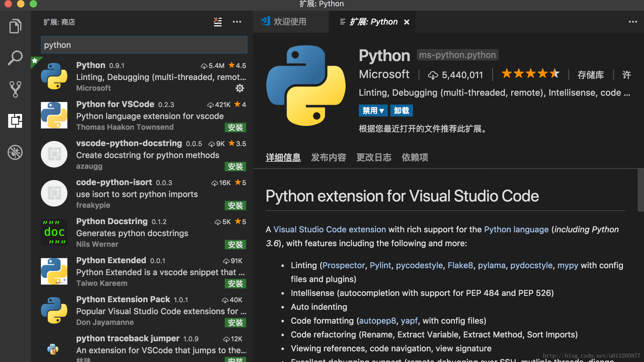Open Source Control icon in activity bar

[x=15, y=89]
